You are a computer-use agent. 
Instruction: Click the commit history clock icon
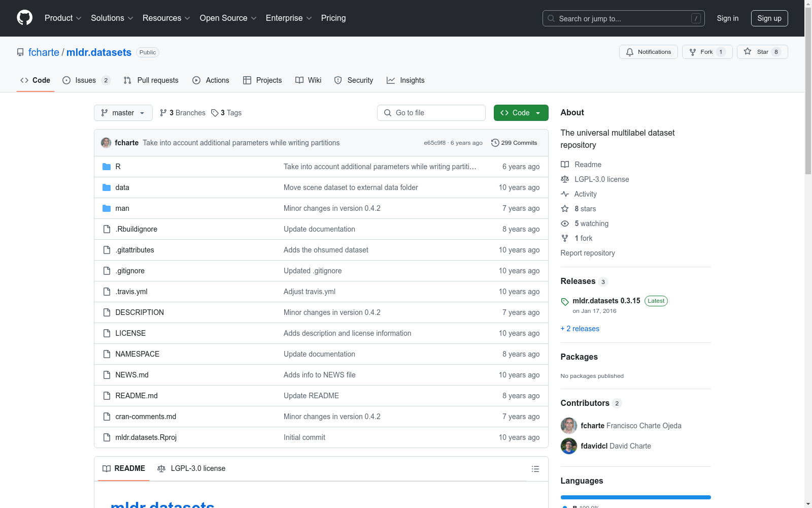tap(495, 143)
